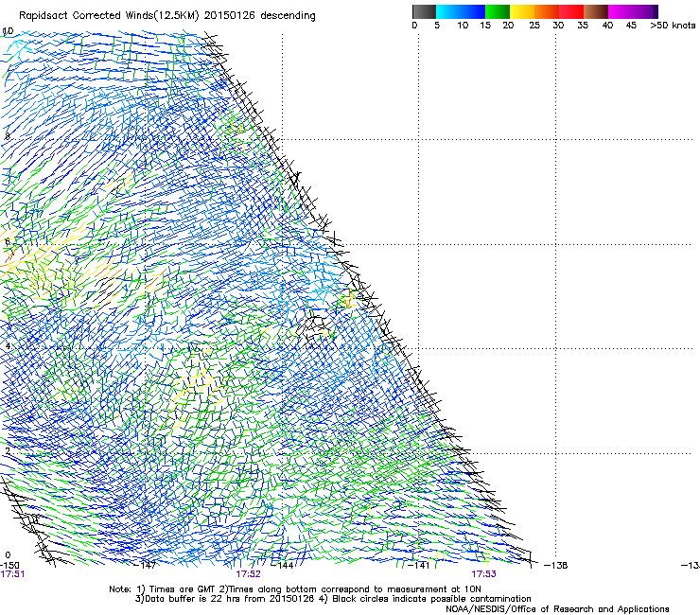The width and height of the screenshot is (700, 615).
Task: Click the brown 35-40 knots legend swatch
Action: pos(596,11)
